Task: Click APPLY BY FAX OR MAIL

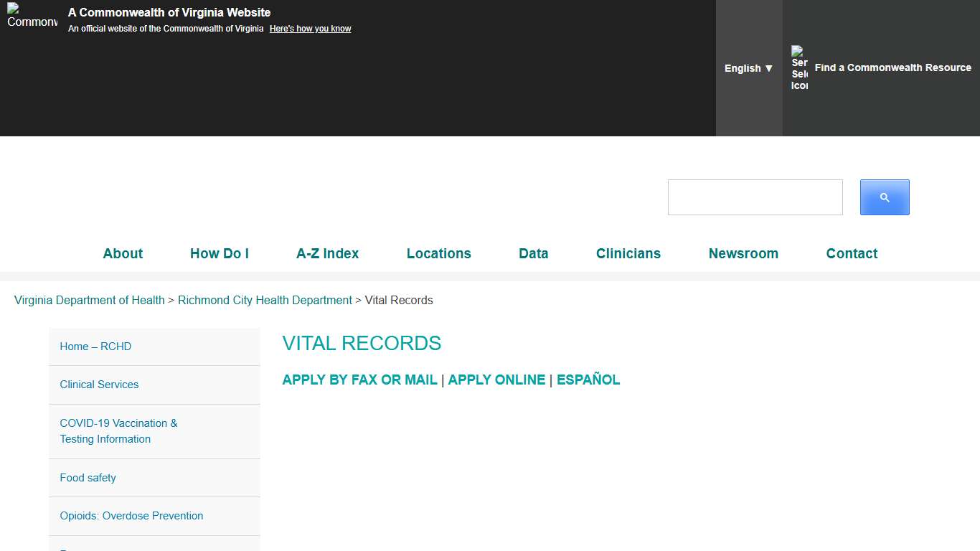Action: 359,380
